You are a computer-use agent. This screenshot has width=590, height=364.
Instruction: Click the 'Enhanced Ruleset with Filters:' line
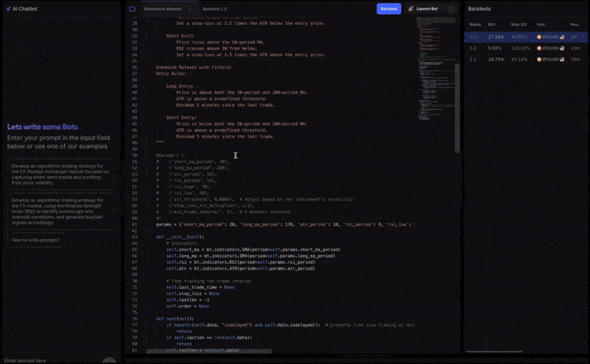pos(194,67)
